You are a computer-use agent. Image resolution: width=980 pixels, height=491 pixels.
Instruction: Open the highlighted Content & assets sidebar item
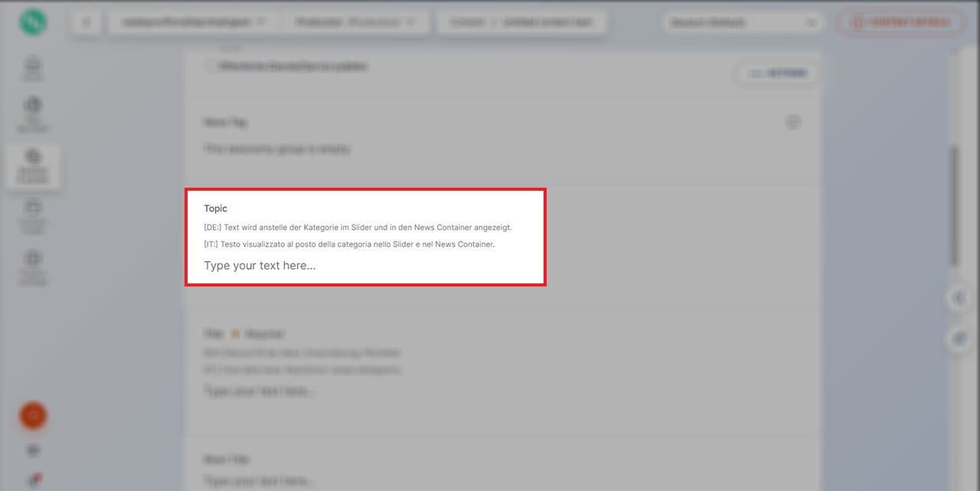click(x=33, y=165)
